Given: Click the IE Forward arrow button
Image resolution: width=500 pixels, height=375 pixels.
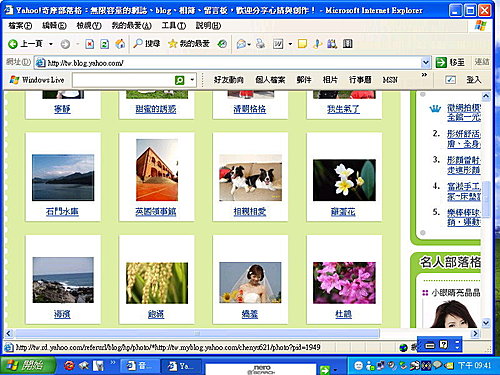Looking at the screenshot, I should pyautogui.click(x=65, y=44).
